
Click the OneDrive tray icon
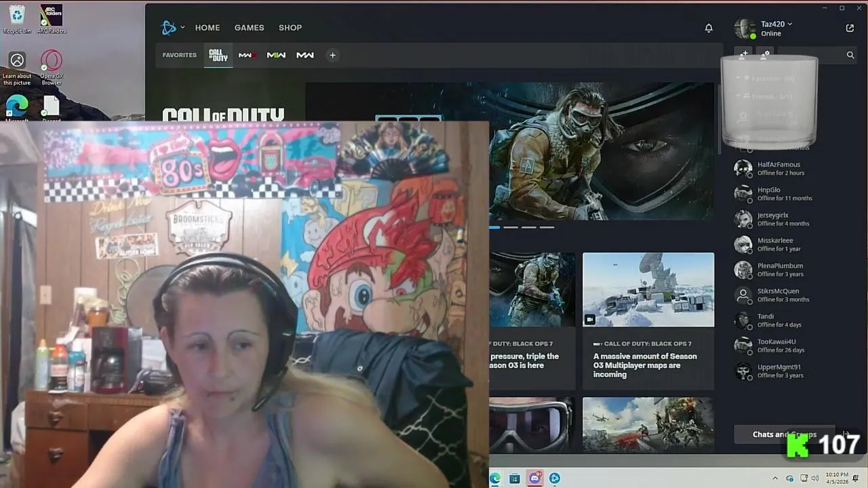(790, 479)
